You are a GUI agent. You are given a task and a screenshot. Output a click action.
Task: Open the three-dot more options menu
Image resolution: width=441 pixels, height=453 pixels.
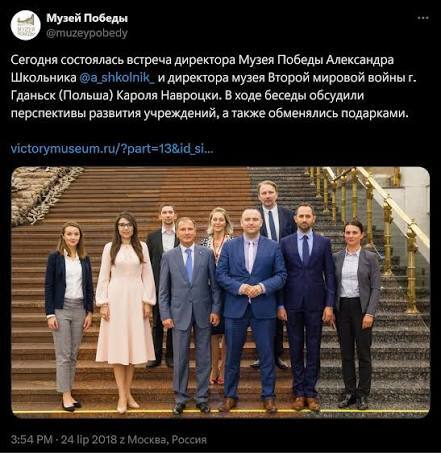click(x=423, y=18)
